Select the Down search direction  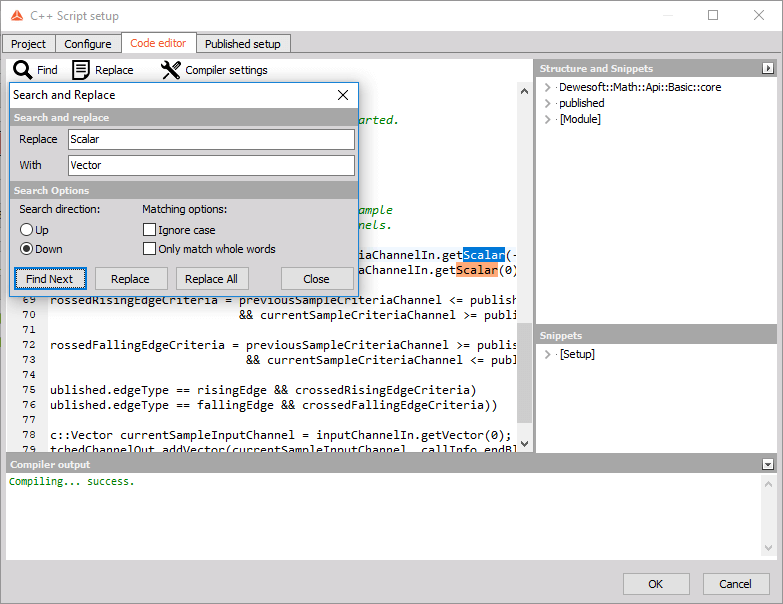[26, 249]
